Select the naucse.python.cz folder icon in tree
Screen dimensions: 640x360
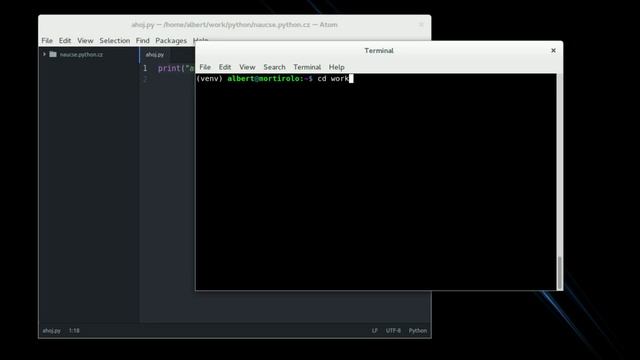pos(53,54)
